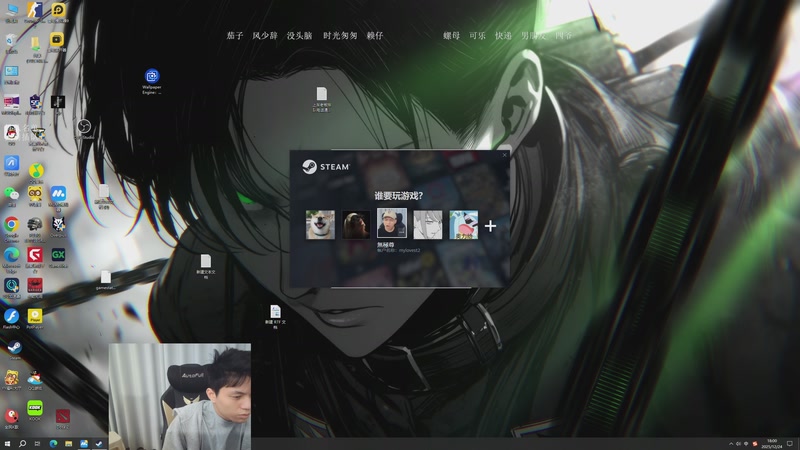Launch Counter-Strike desktop shortcut
Viewport: 800px width, 450px height.
pyautogui.click(x=35, y=12)
